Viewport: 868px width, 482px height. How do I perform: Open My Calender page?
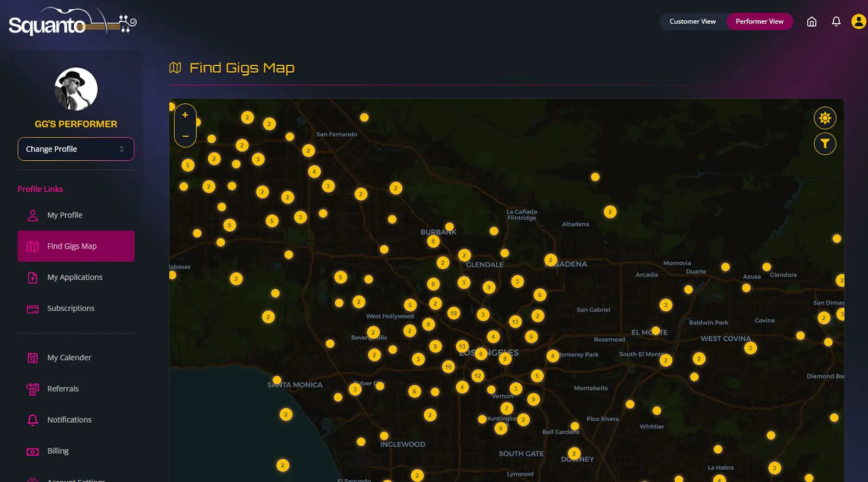tap(76, 358)
